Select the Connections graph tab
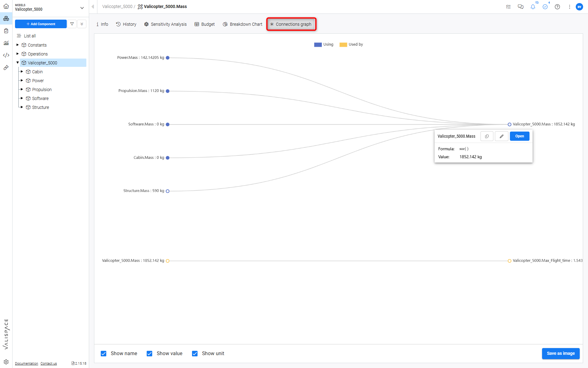 (x=291, y=24)
